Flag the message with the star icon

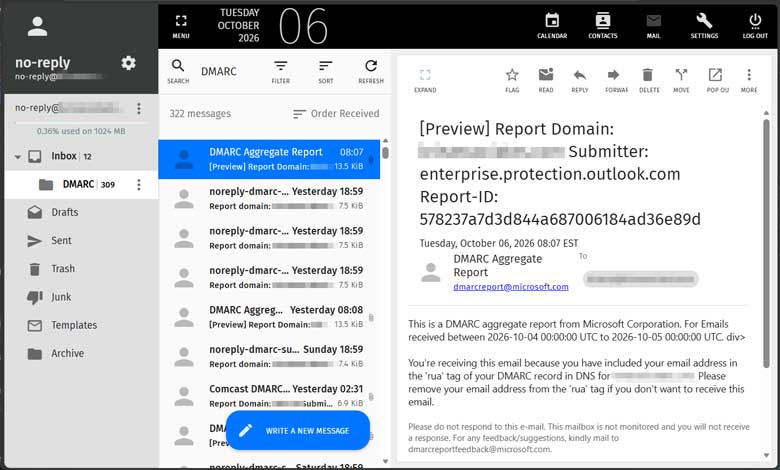pyautogui.click(x=512, y=80)
